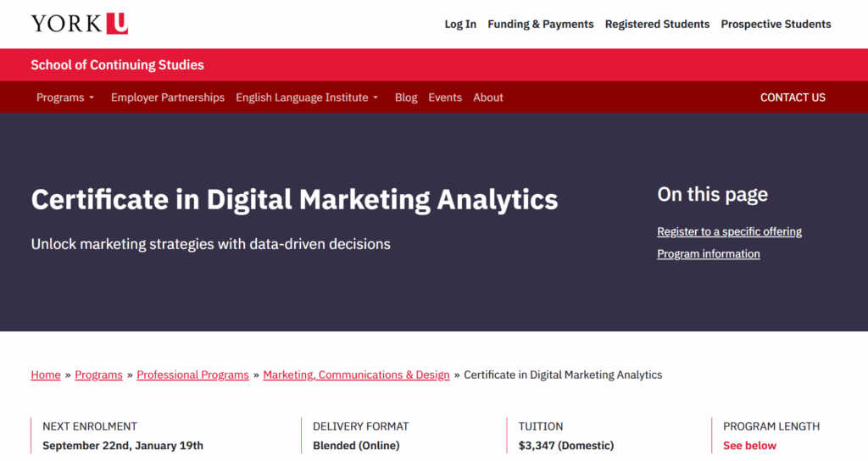Open the Events menu item
The image size is (868, 461).
point(445,97)
